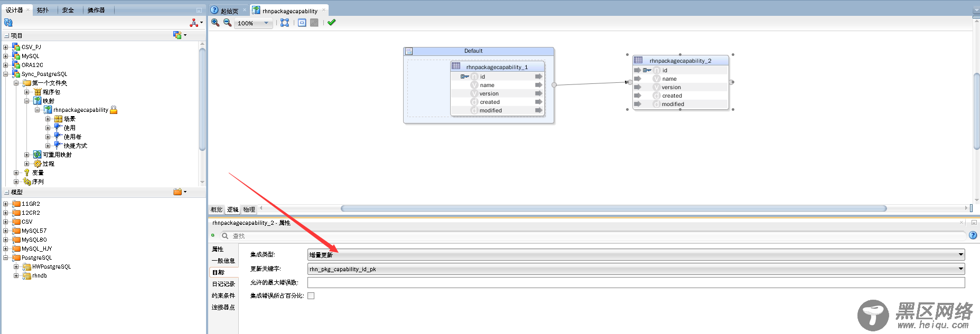The height and width of the screenshot is (334, 980).
Task: Click the new project icon in 项目 header
Action: [180, 35]
